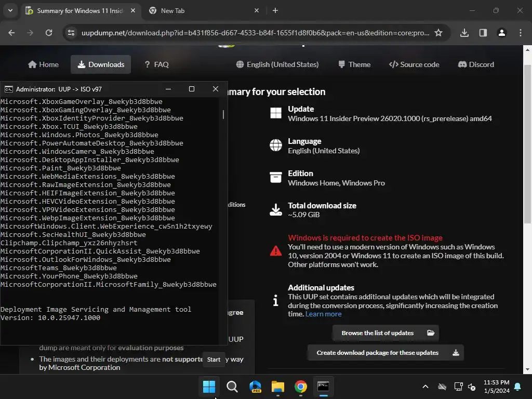Screen dimensions: 532x399
Task: Maximize the UUP -> ISO v97 console window
Action: [192, 89]
